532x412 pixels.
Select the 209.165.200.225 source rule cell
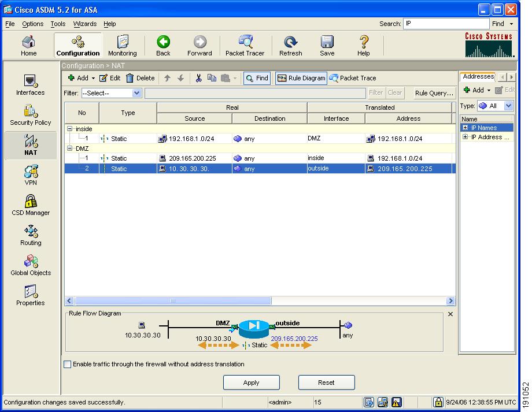[194, 158]
